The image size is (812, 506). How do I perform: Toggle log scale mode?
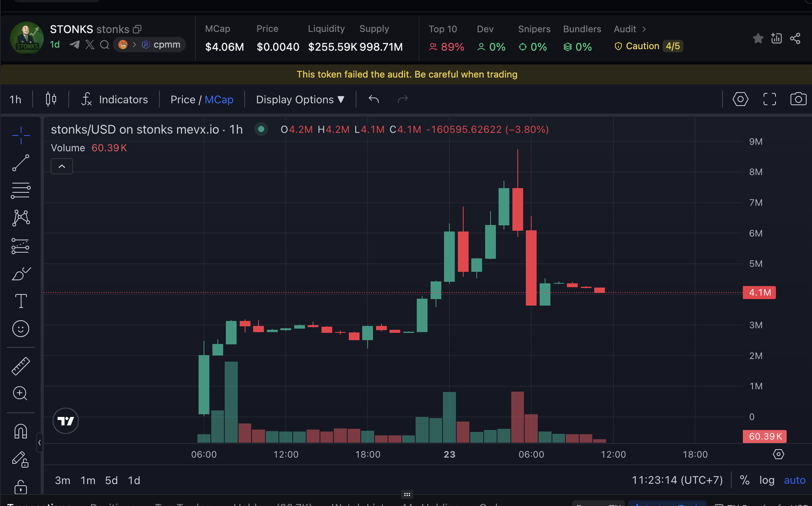767,480
